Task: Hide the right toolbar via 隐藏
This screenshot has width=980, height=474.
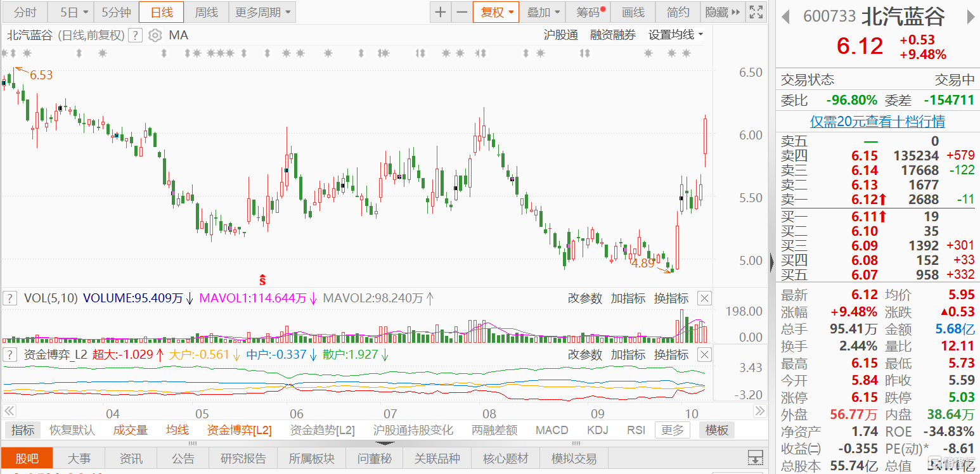Action: 723,12
